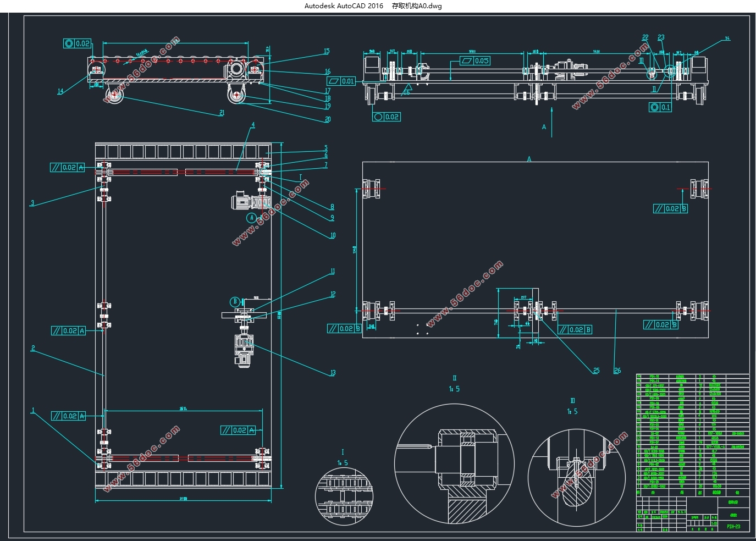Click the file title 存取机构A0.dwg
Image resolution: width=756 pixels, height=541 pixels.
pos(417,6)
